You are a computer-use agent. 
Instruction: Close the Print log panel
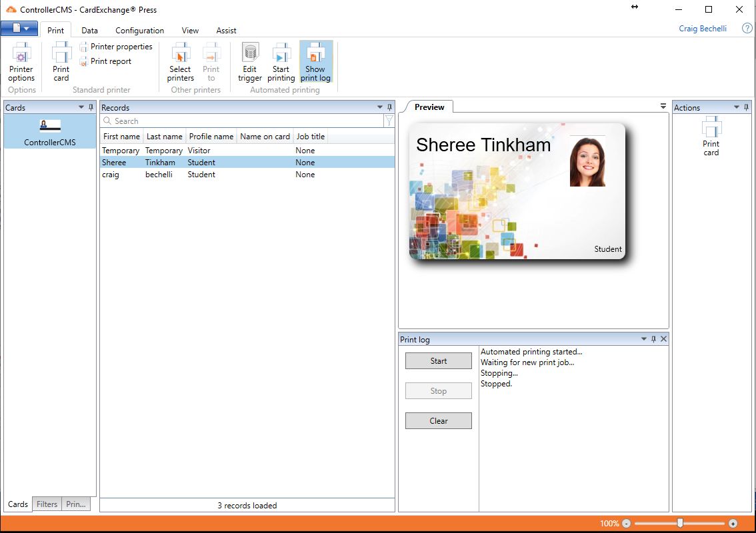(664, 339)
